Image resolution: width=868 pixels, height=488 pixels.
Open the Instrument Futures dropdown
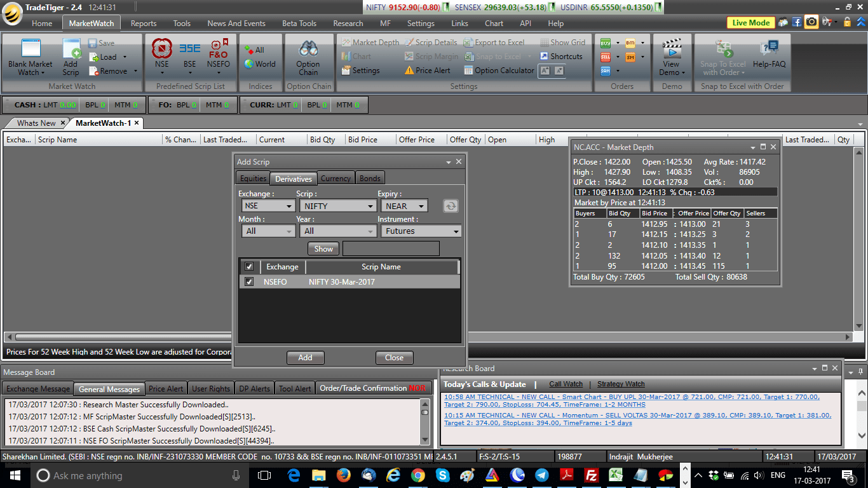coord(421,231)
